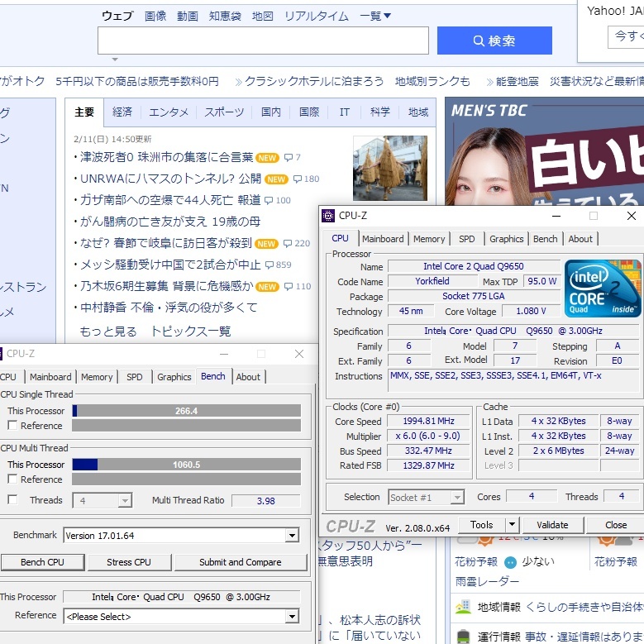Click the empty Single Thread Reference bar
This screenshot has width=644, height=644.
[186, 425]
